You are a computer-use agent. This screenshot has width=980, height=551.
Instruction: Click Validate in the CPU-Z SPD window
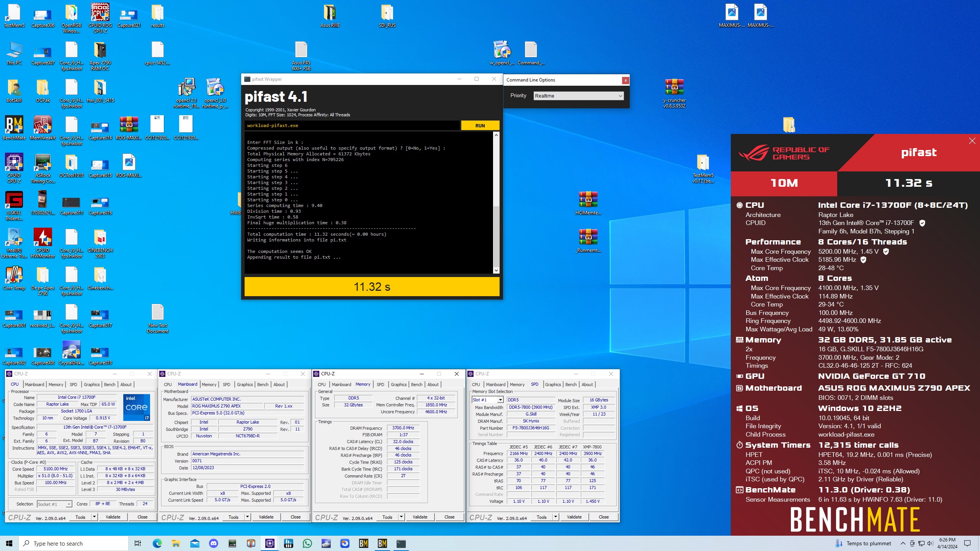tap(574, 517)
